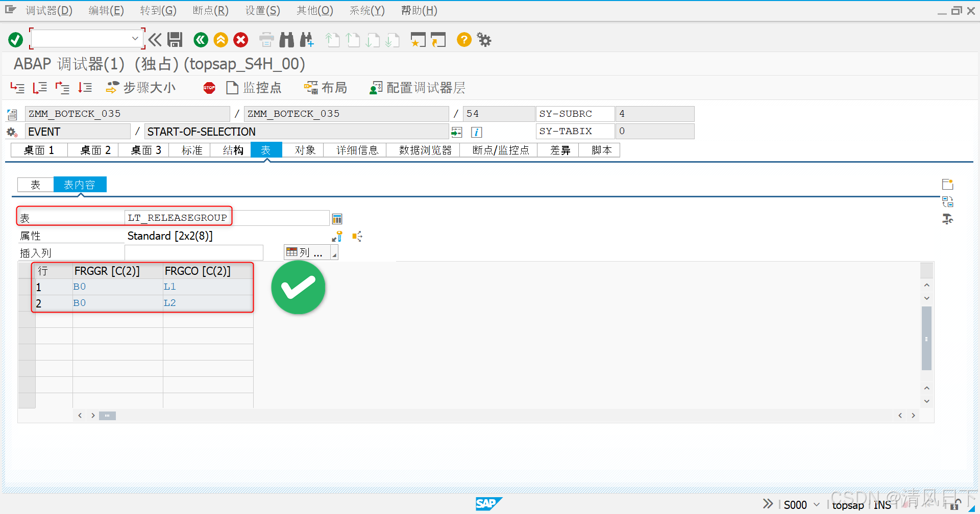Open the 断点(R) menu
Viewport: 980px width, 514px height.
[211, 11]
